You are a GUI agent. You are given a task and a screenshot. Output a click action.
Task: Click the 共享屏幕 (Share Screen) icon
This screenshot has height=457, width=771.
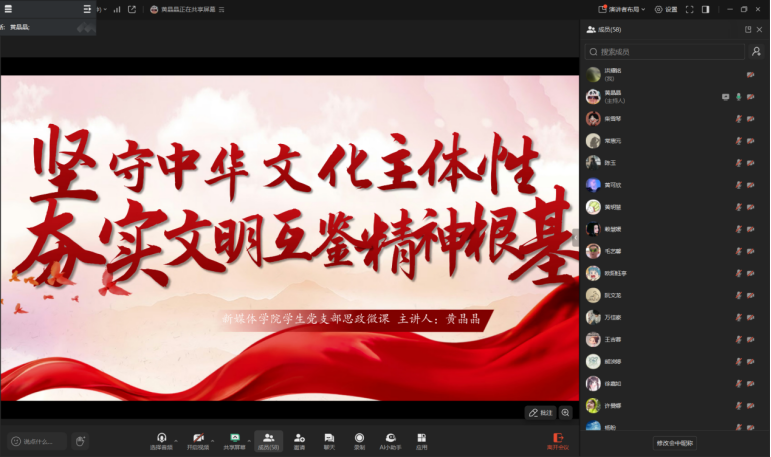(x=234, y=440)
